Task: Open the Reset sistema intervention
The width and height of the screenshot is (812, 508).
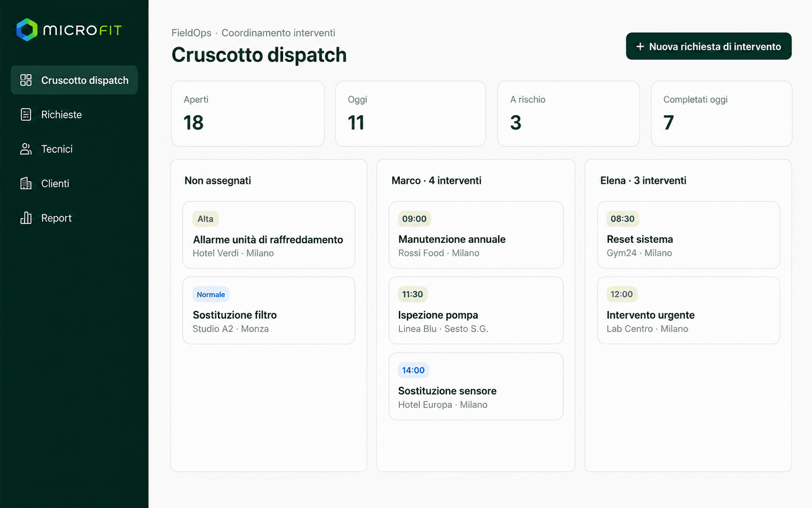Action: coord(689,235)
